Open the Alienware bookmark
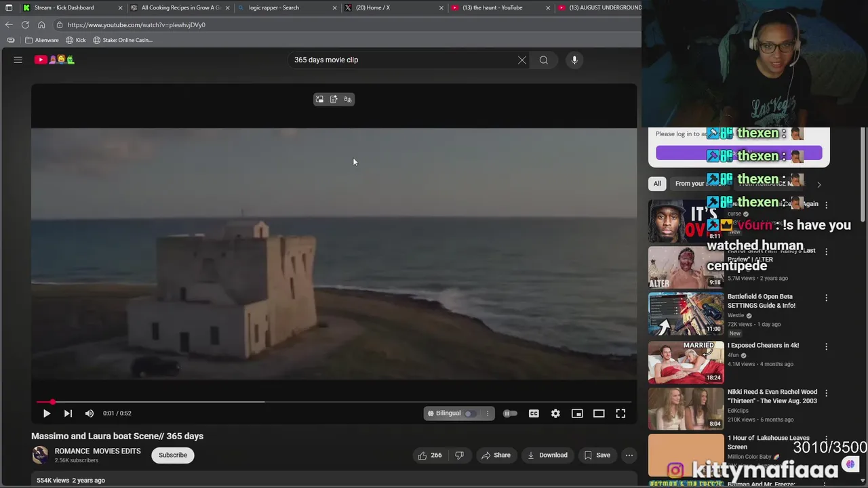The height and width of the screenshot is (488, 868). 42,40
